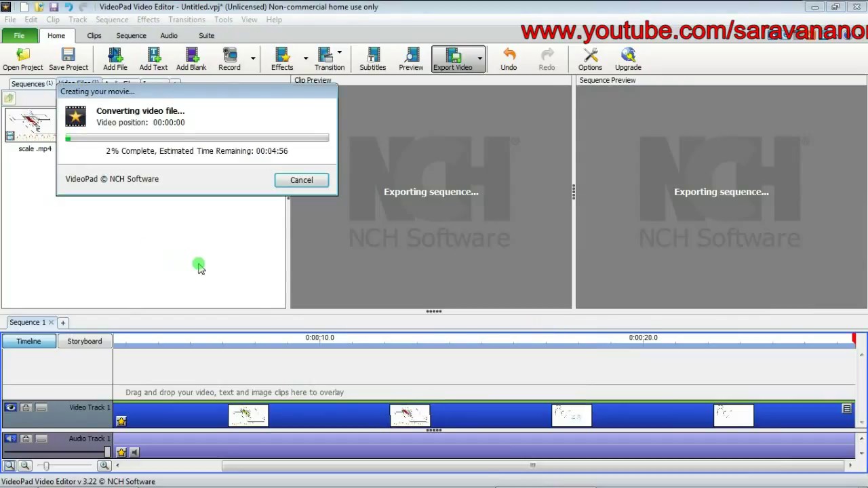Image resolution: width=868 pixels, height=488 pixels.
Task: Switch to the Clips ribbon tab
Action: click(x=94, y=35)
